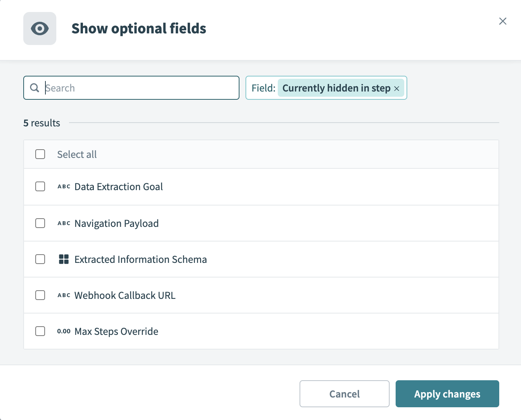Click the Cancel button
Viewport: 521px width, 420px height.
click(344, 394)
